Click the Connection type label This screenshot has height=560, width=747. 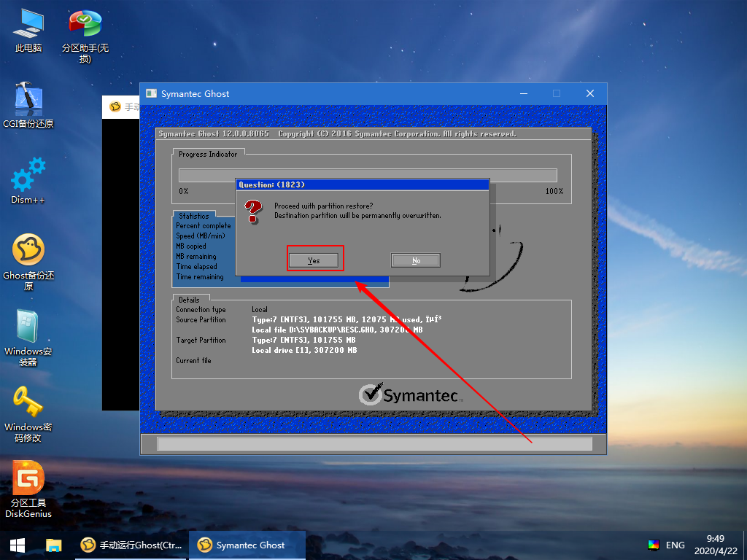(x=201, y=309)
